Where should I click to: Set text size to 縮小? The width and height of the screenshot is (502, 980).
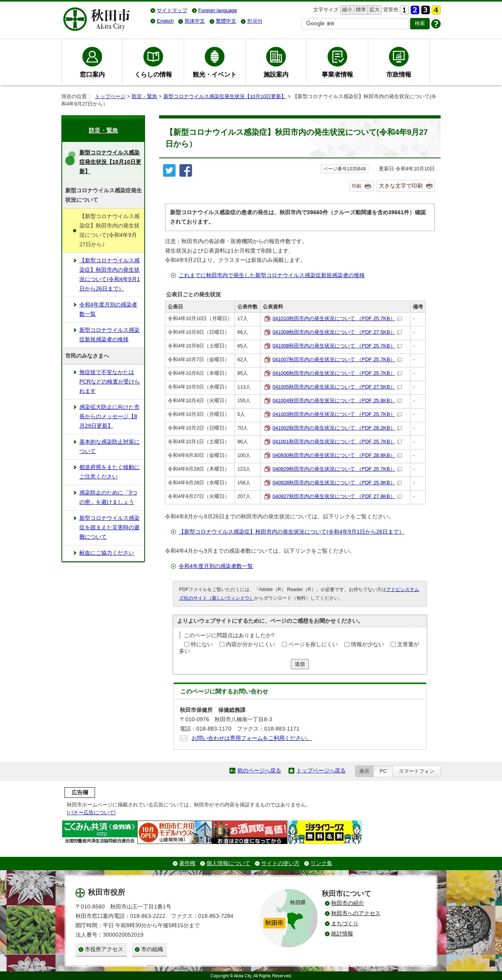pos(347,10)
